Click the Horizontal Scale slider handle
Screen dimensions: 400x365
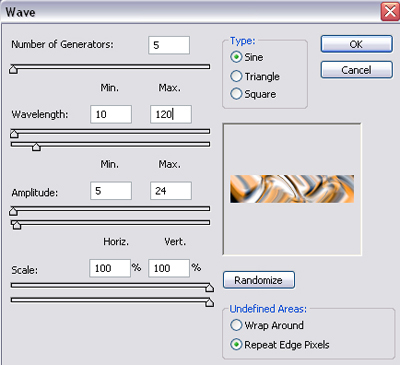209,287
